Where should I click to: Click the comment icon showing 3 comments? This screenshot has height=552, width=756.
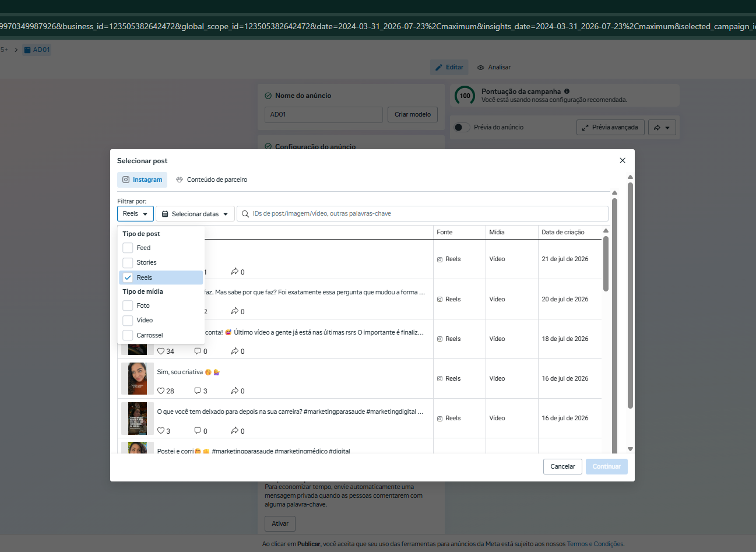click(198, 391)
